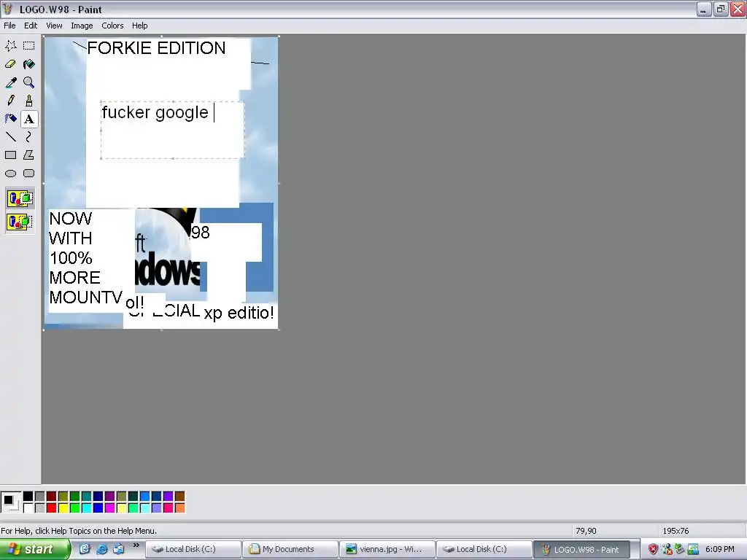
Task: Select the white color swatch
Action: point(28,508)
